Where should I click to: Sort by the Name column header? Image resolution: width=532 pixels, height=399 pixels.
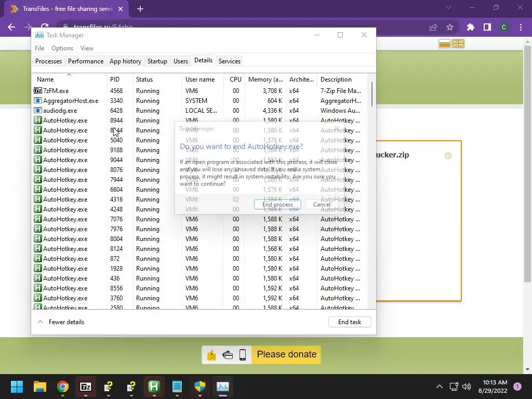coord(69,79)
